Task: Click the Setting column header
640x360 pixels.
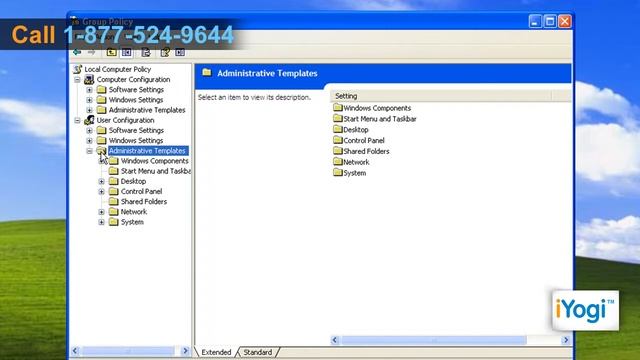Action: (x=441, y=96)
